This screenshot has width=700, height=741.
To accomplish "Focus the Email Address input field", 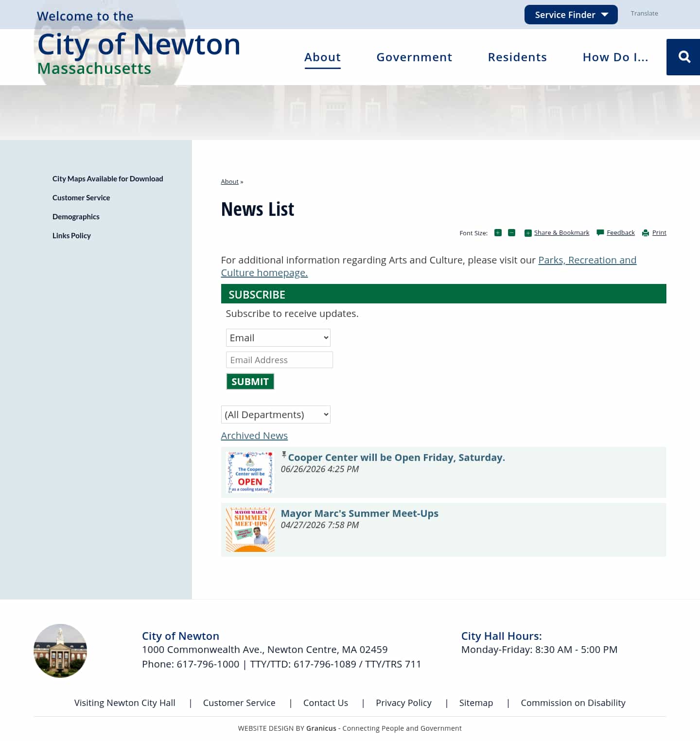I will pos(280,360).
